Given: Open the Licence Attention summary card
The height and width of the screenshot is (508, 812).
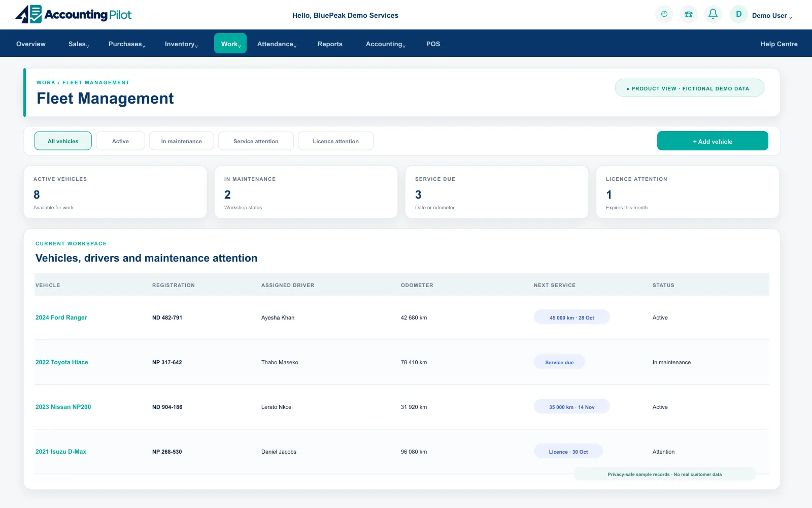Looking at the screenshot, I should point(688,193).
